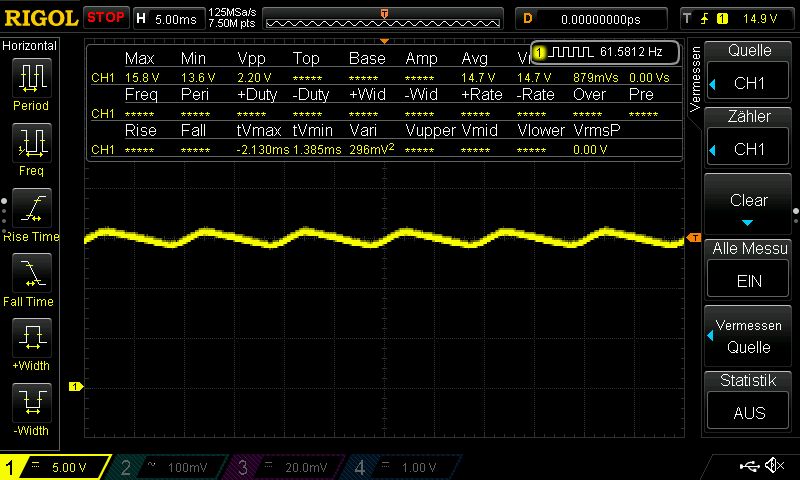The image size is (800, 480).
Task: Select channel 3 label at 20.0mV
Action: click(283, 467)
